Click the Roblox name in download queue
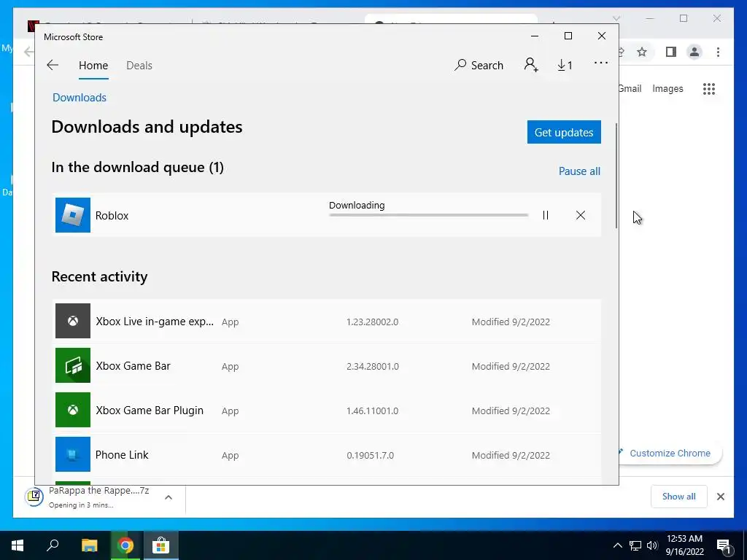This screenshot has width=747, height=560. [x=112, y=216]
